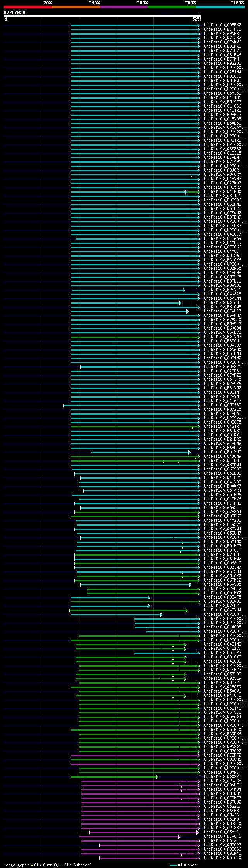
Task: Select the UniRef100_Q8SZ87 label
Action: [x=222, y=149]
